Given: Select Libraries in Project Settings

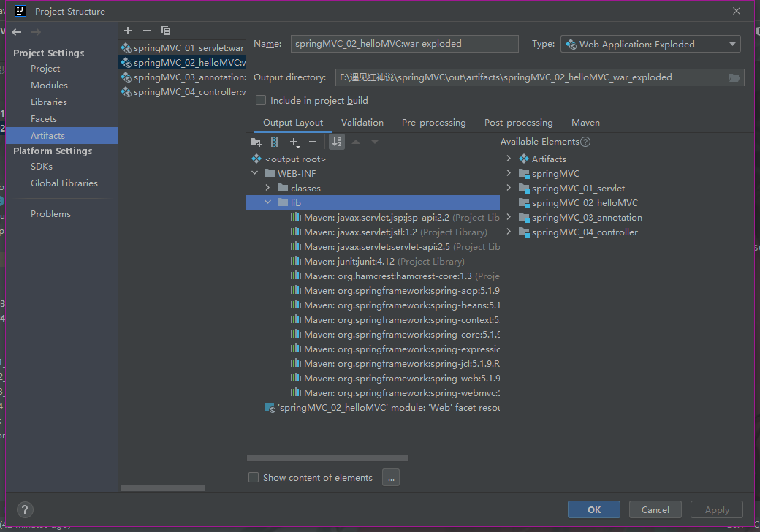Looking at the screenshot, I should 49,102.
